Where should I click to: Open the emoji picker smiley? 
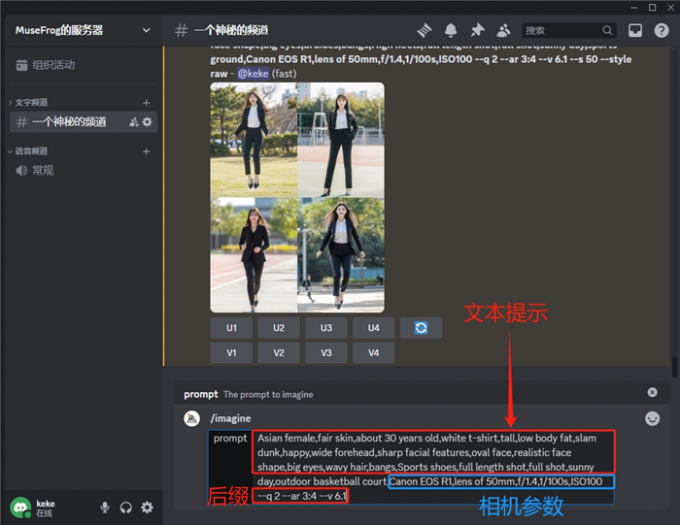point(652,419)
